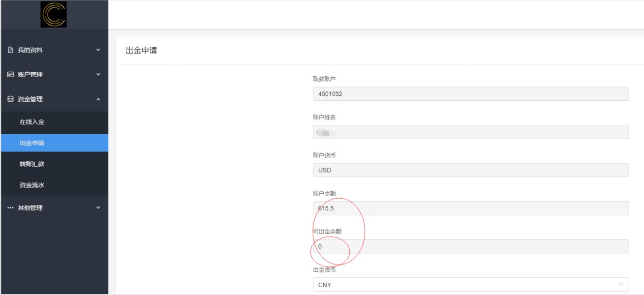Click the 取款账户 field showing 4501032
Viewport: 644px width, 295px height.
[471, 94]
